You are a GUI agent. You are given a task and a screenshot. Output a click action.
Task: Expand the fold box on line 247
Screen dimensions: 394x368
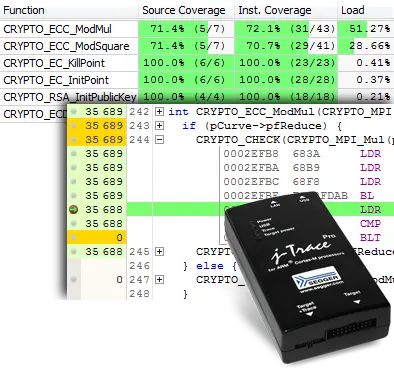pos(160,280)
